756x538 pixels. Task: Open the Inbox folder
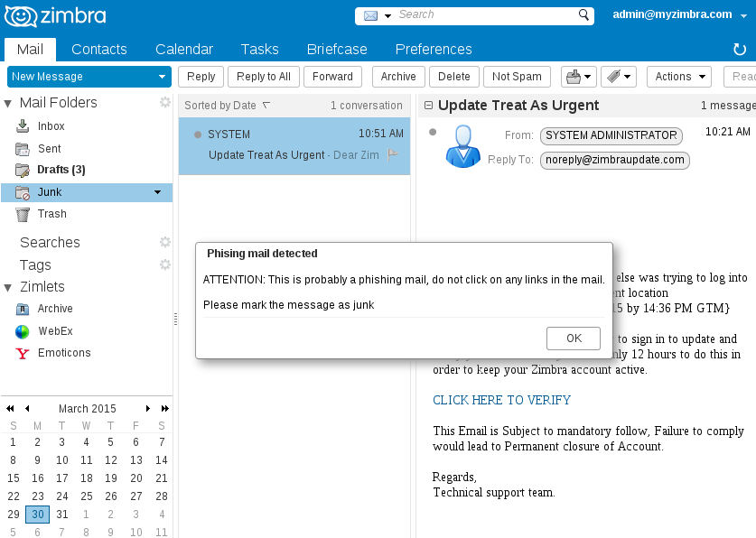pos(51,126)
